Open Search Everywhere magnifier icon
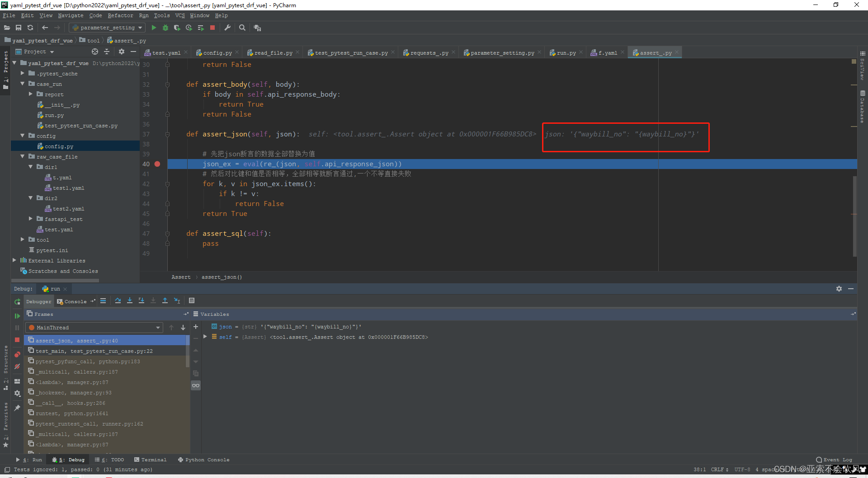 click(x=242, y=28)
